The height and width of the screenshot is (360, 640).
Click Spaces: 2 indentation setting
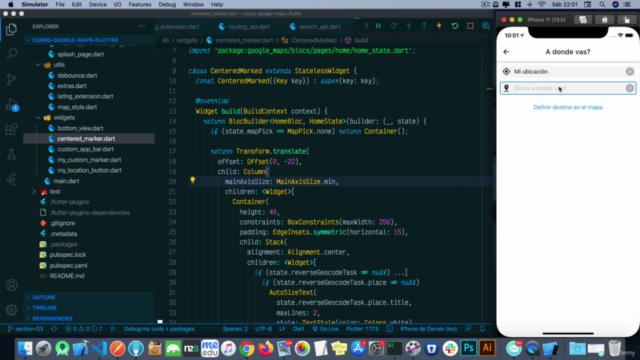pos(235,329)
